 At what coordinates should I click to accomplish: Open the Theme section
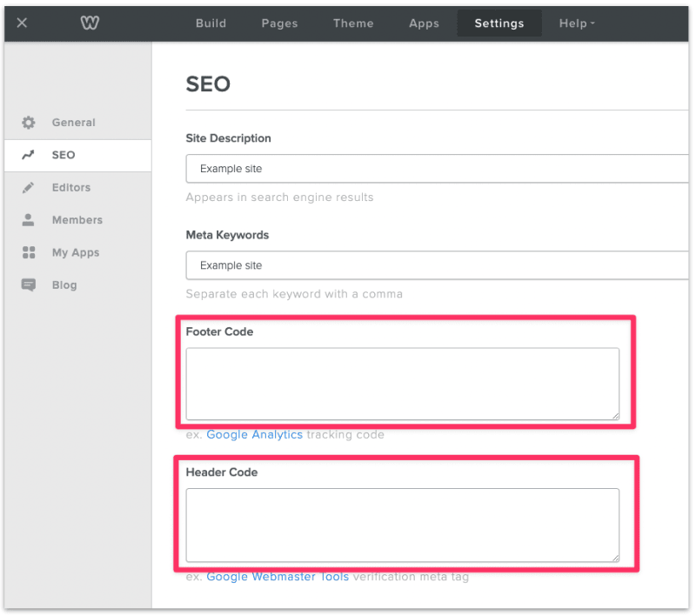[352, 23]
